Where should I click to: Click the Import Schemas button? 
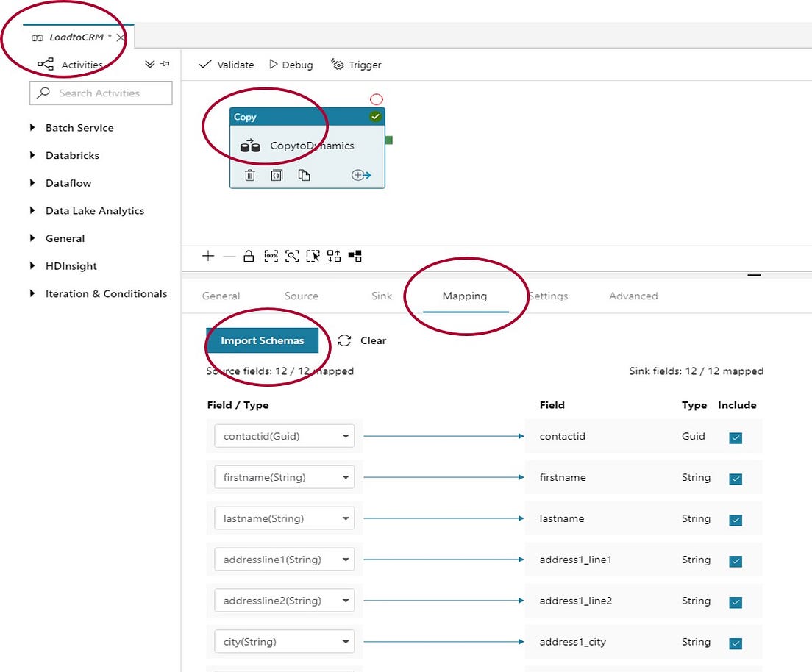click(263, 340)
